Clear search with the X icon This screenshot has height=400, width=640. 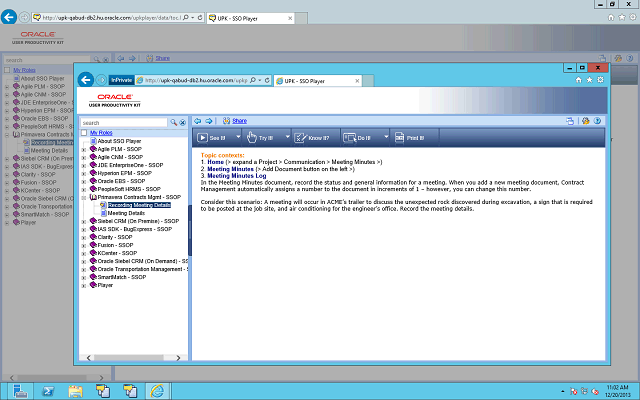click(x=183, y=123)
